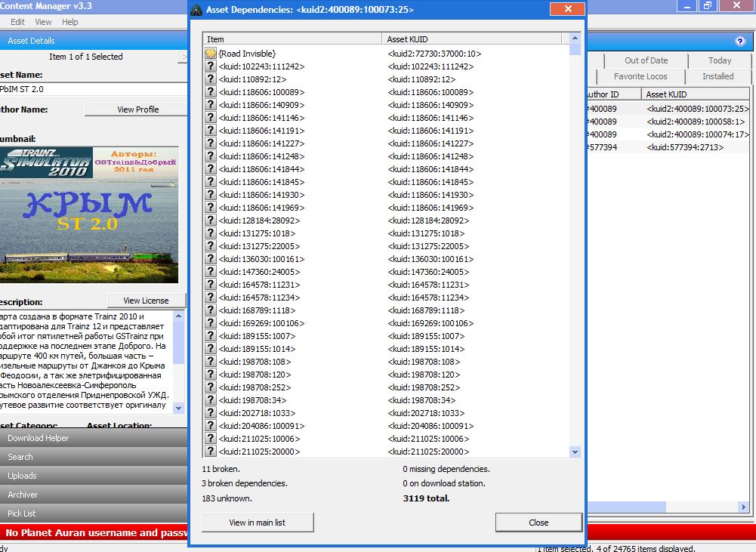Click scroll down arrow of description box

coord(179,408)
